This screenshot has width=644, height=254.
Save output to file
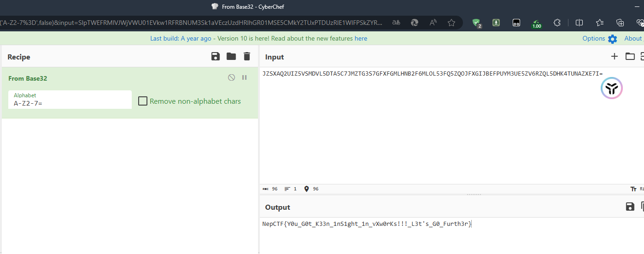tap(630, 207)
